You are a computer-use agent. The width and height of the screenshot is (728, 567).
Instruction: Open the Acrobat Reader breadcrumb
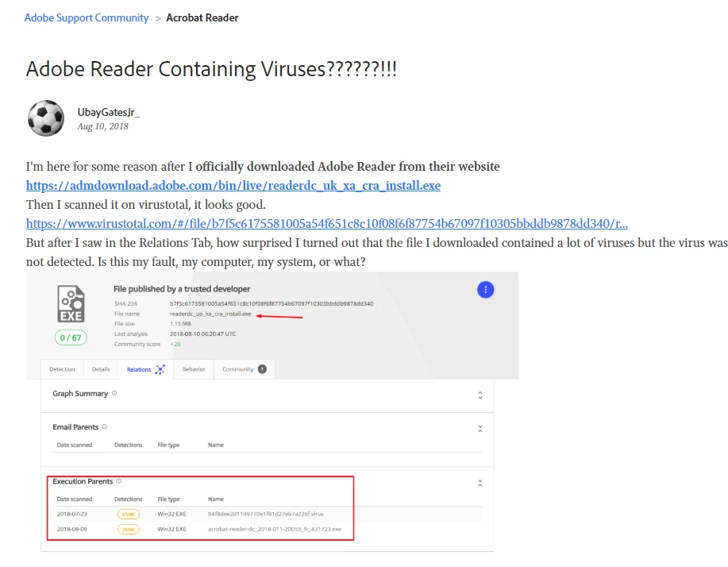(202, 17)
